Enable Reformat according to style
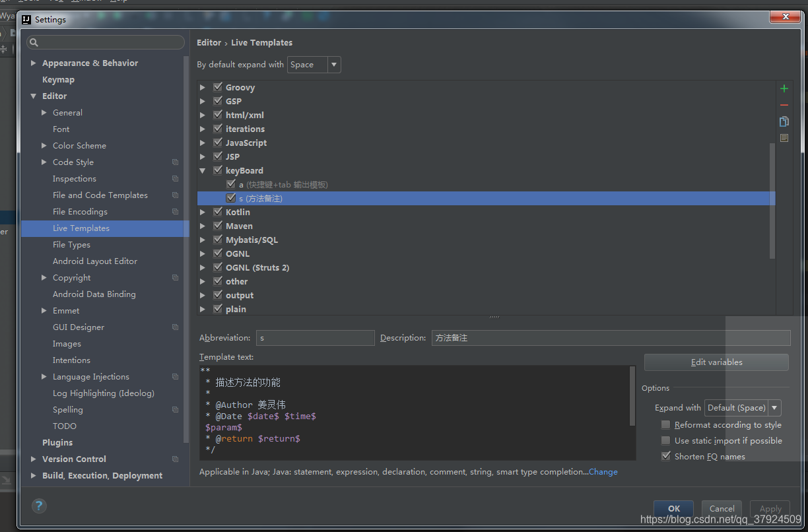Screen dimensions: 808x532 pos(665,425)
